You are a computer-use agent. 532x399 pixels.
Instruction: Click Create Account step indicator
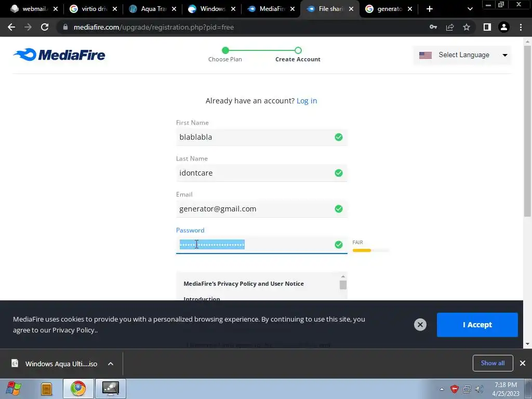(298, 55)
